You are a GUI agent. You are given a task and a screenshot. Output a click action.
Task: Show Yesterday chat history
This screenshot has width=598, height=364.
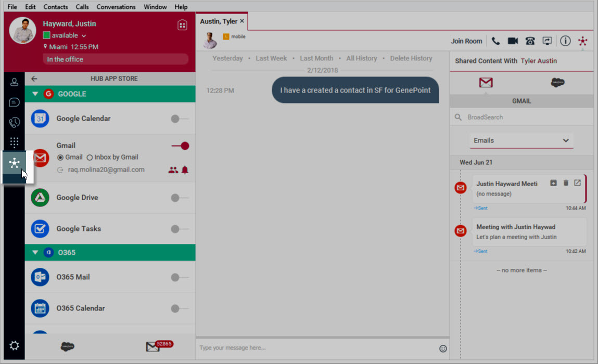click(x=227, y=58)
